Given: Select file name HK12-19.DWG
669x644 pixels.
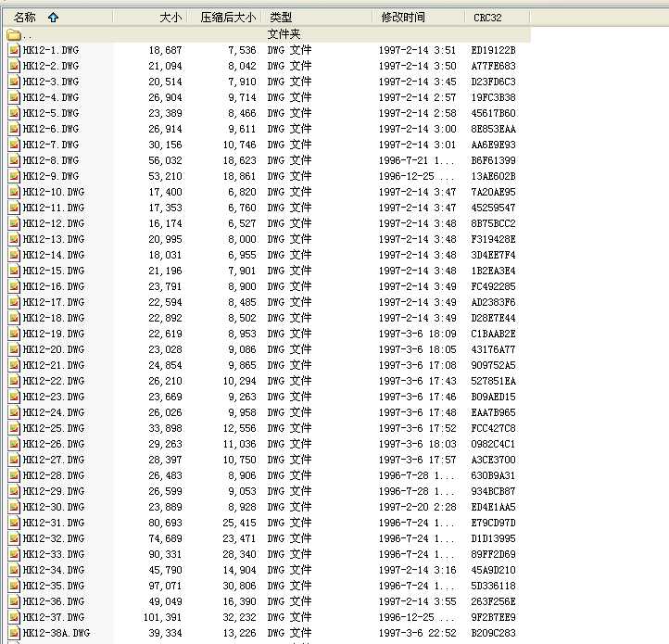Looking at the screenshot, I should point(54,335).
